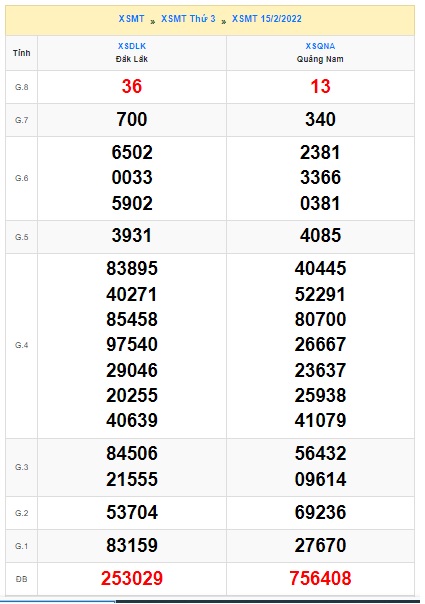The image size is (425, 604).
Task: Click the second breadcrumb separator arrow icon
Action: (223, 22)
